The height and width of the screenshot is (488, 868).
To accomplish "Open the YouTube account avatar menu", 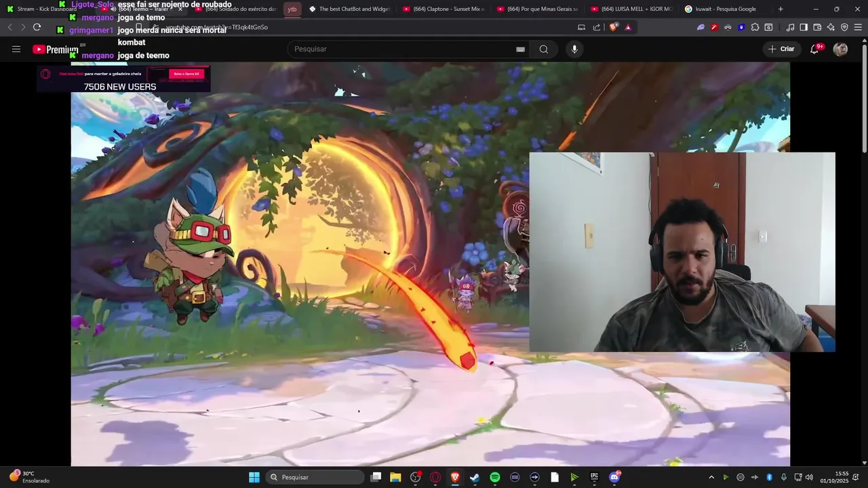I will pyautogui.click(x=840, y=49).
